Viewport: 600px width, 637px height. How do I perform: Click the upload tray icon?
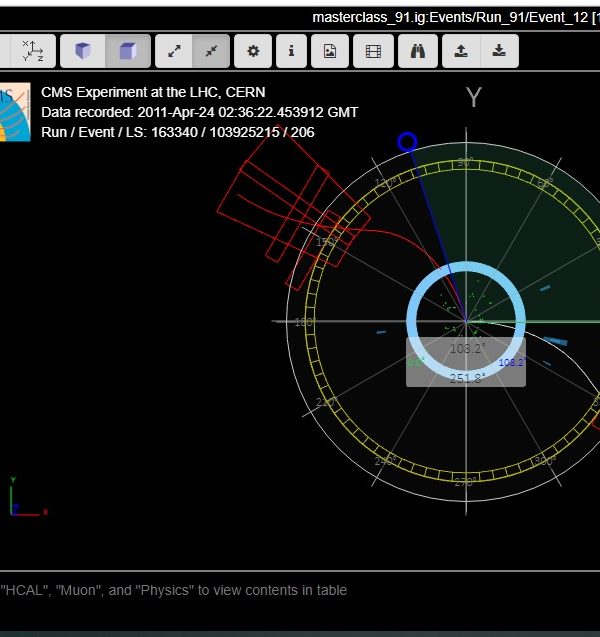[460, 51]
